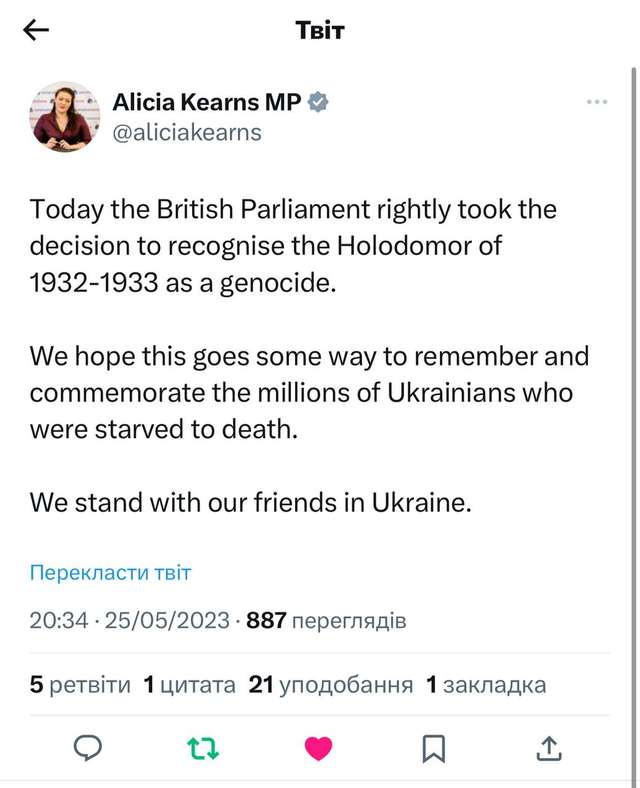View the 5 ретвіти list
Viewport: 640px width, 788px height.
point(80,685)
